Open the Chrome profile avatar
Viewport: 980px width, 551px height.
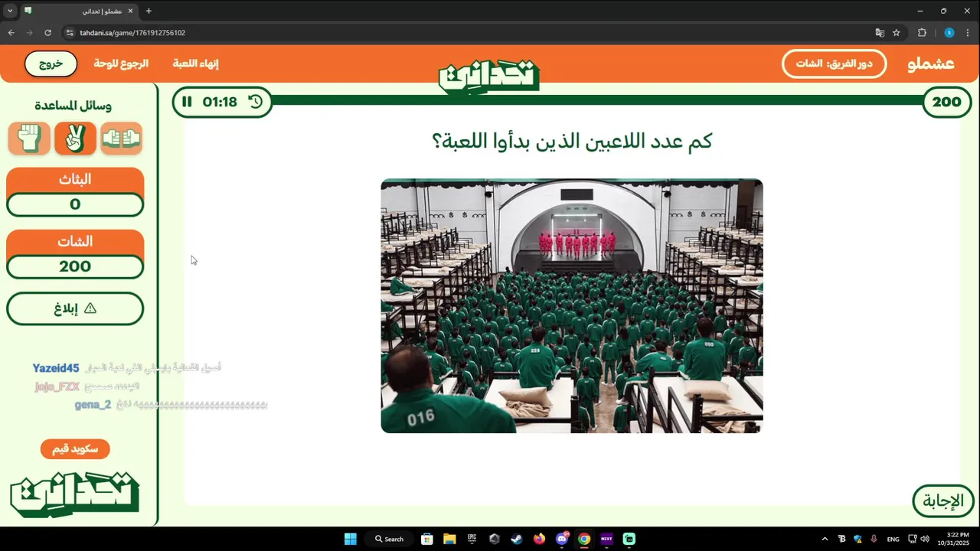[x=949, y=33]
